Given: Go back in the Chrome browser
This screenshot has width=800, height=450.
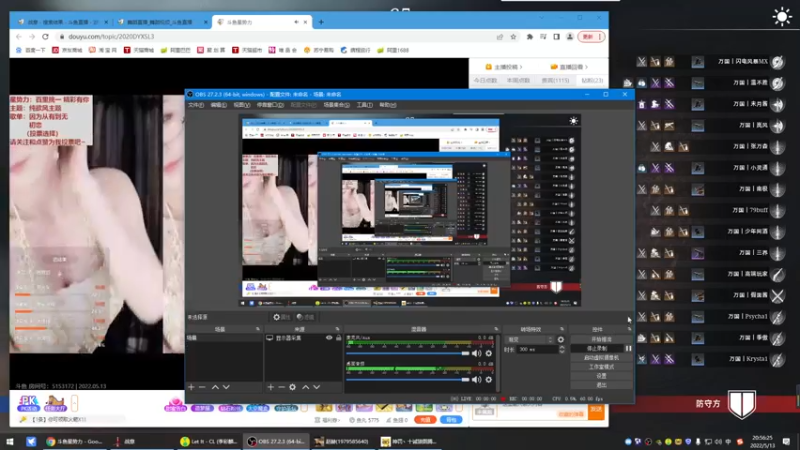Looking at the screenshot, I should tap(19, 37).
